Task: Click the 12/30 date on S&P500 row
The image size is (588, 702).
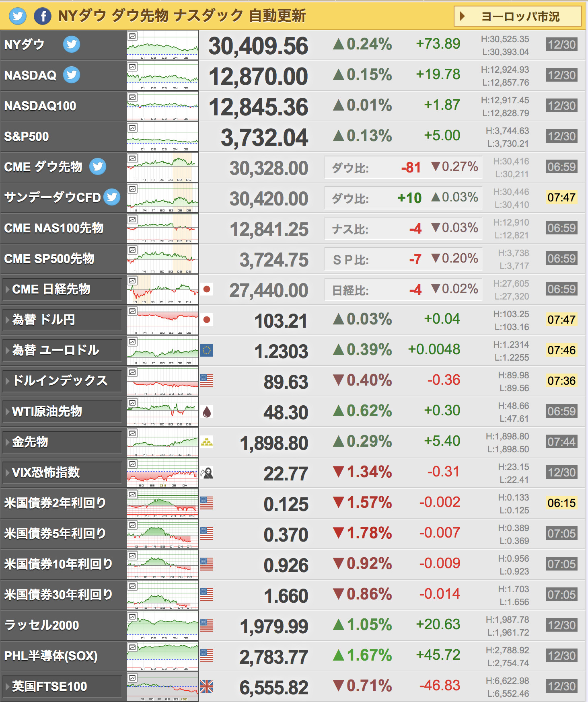Action: point(562,136)
